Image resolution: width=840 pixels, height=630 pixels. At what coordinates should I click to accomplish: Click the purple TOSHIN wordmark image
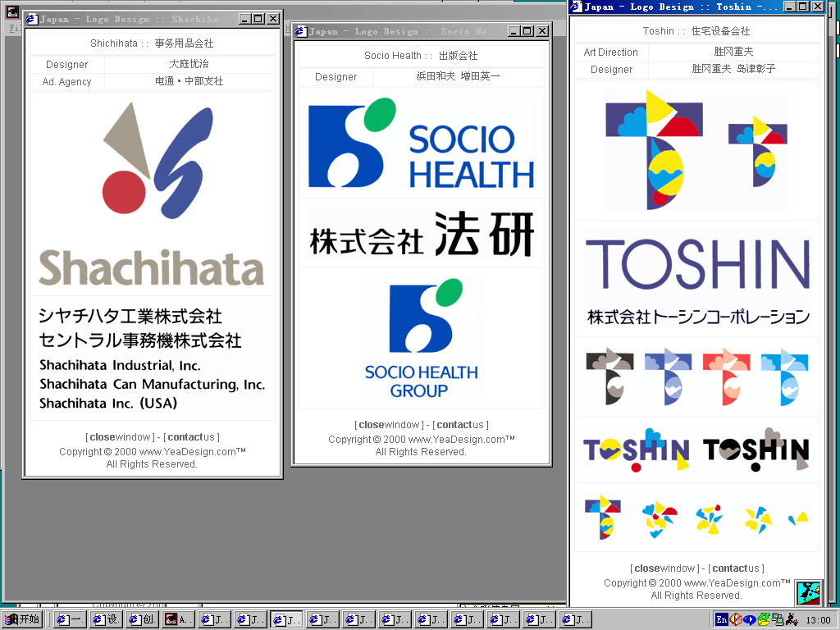click(x=697, y=264)
